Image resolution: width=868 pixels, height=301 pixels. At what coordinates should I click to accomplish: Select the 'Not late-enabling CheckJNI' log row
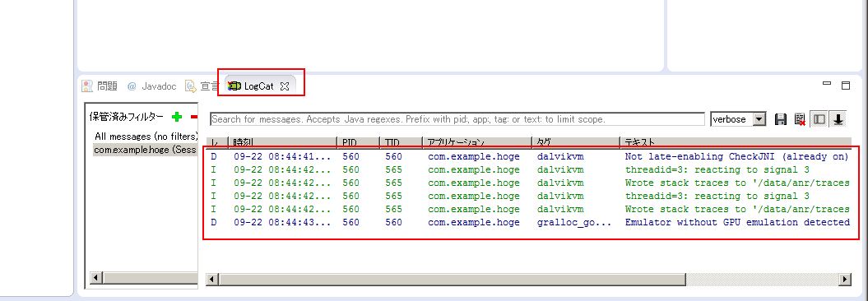tap(529, 156)
